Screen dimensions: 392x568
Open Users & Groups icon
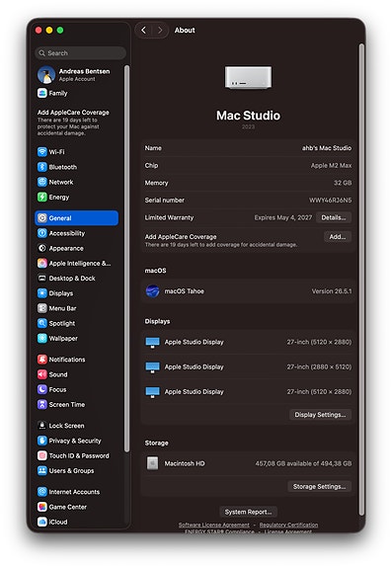coord(42,471)
